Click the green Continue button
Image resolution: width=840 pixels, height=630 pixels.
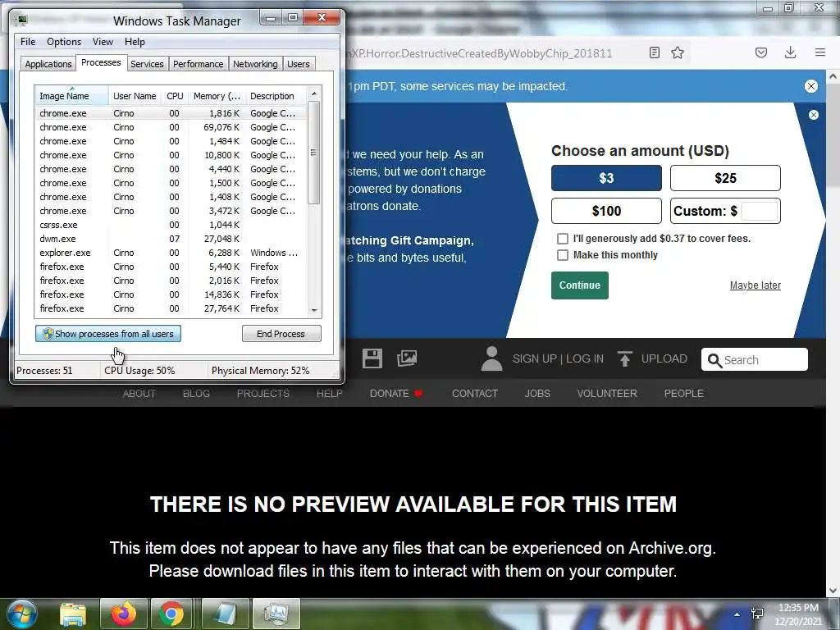tap(580, 285)
